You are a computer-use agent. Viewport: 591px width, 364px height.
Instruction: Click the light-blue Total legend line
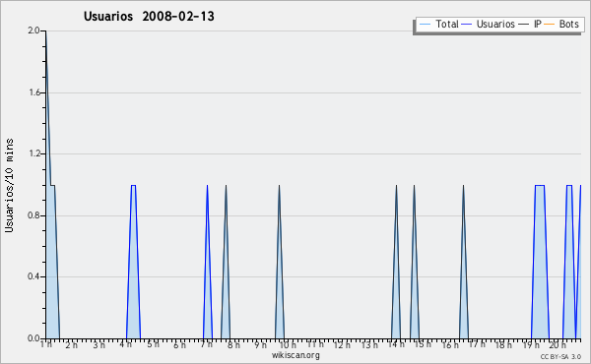tap(425, 25)
